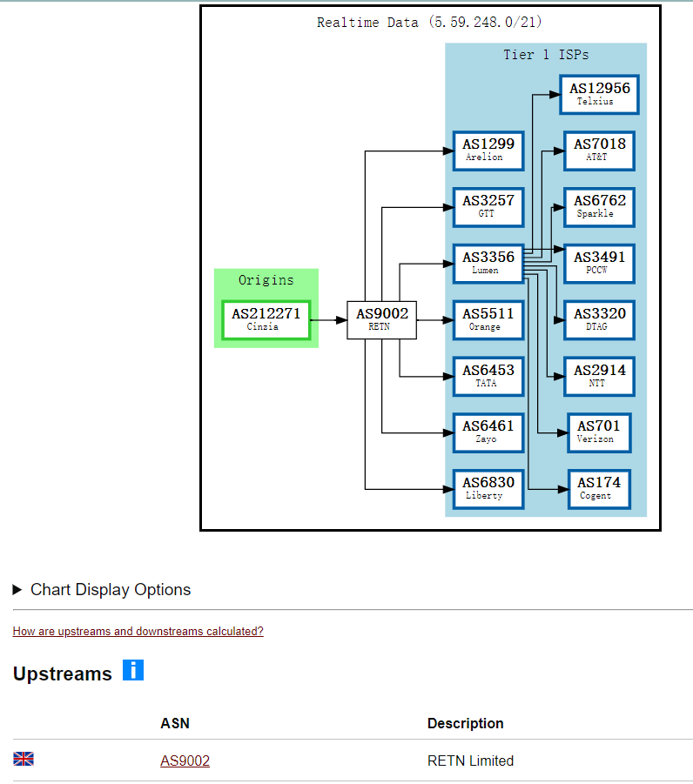
Task: Click the 'Description' column header
Action: (x=465, y=723)
